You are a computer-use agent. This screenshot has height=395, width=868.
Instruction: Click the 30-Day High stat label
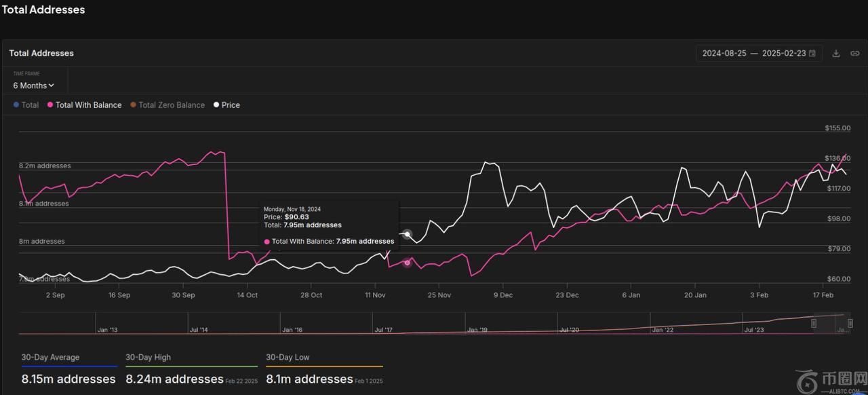[x=148, y=357]
